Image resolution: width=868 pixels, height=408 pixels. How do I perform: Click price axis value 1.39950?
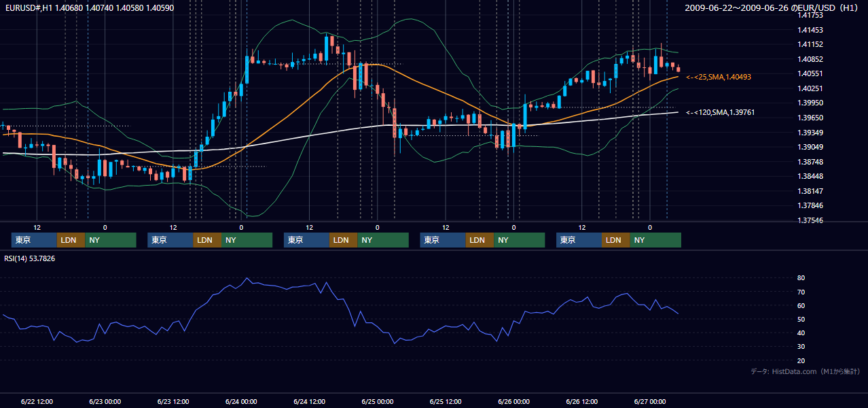point(810,103)
